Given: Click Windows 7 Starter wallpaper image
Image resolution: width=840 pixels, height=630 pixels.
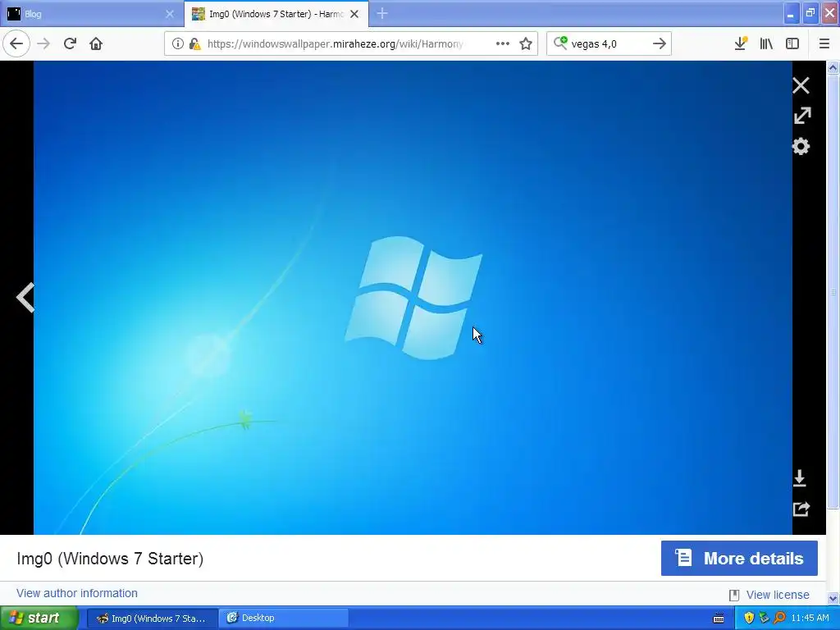Looking at the screenshot, I should pyautogui.click(x=413, y=297).
